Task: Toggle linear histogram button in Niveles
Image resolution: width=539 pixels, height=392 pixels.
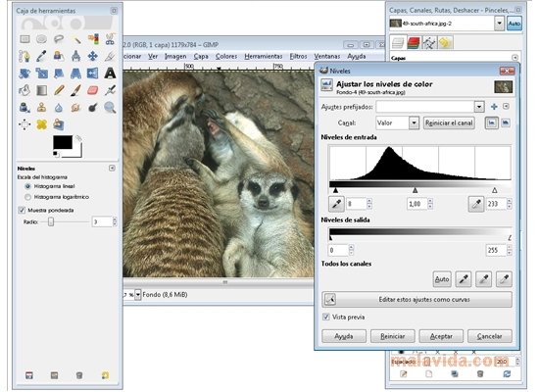Action: (492, 123)
